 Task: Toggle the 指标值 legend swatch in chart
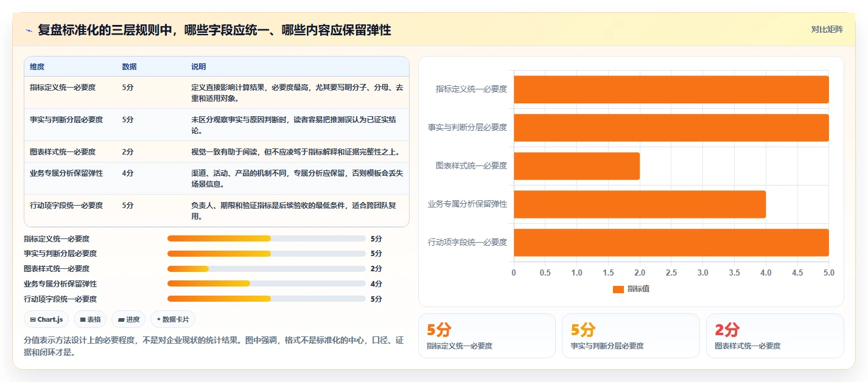click(x=618, y=289)
